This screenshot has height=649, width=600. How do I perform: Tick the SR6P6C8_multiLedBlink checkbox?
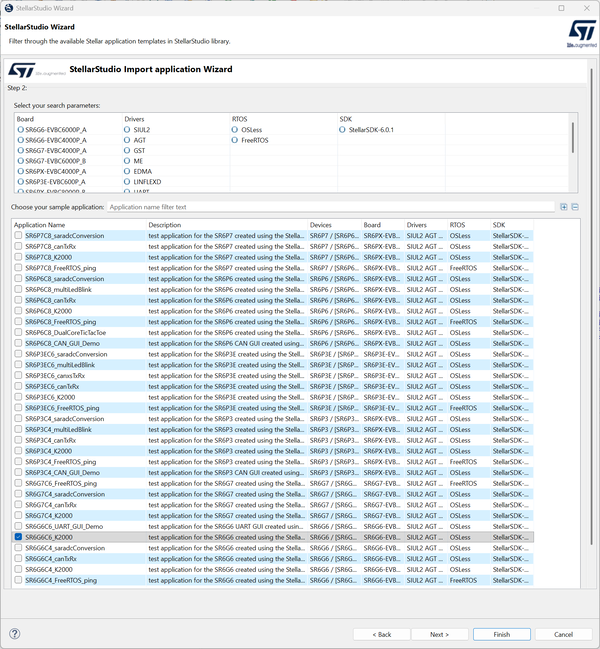click(18, 289)
